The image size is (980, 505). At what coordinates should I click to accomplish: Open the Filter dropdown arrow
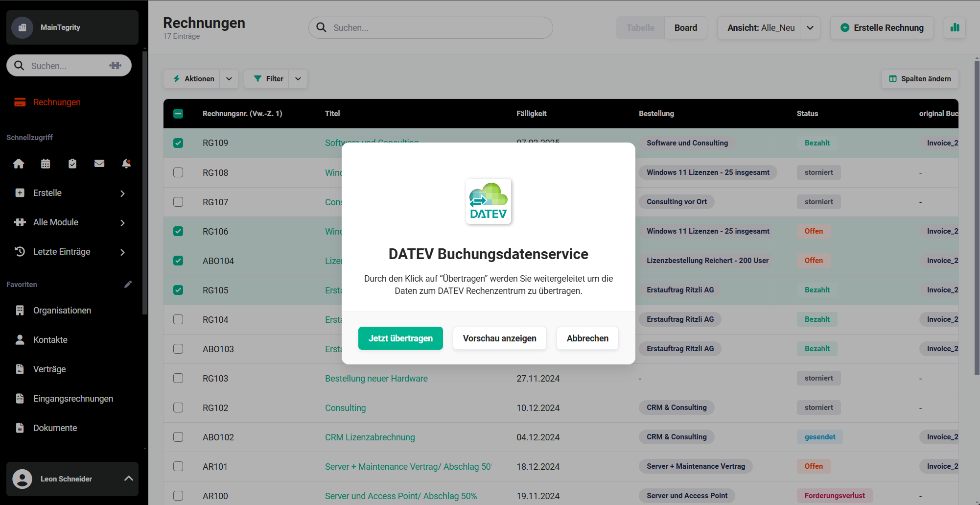click(298, 79)
